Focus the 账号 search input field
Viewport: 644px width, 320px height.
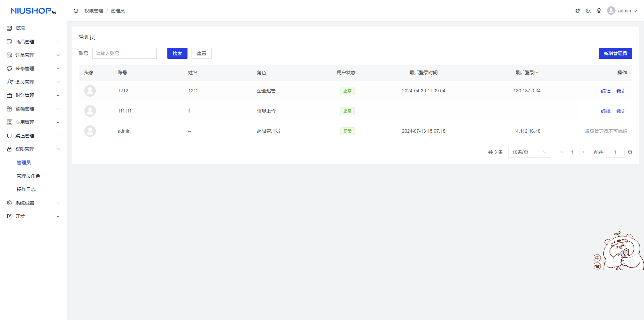(x=124, y=53)
